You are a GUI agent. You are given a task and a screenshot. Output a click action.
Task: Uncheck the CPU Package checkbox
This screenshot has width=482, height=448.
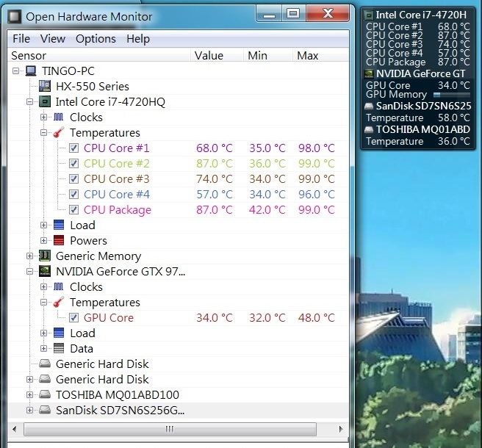click(x=73, y=210)
